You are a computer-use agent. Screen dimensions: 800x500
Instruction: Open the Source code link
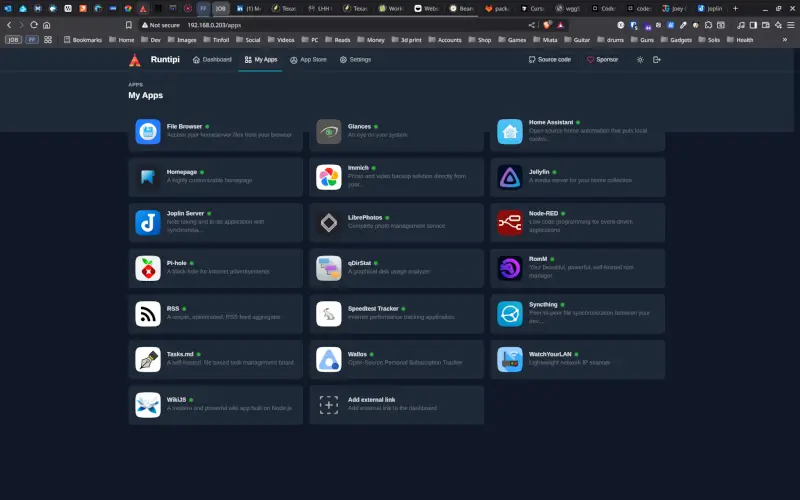point(549,60)
